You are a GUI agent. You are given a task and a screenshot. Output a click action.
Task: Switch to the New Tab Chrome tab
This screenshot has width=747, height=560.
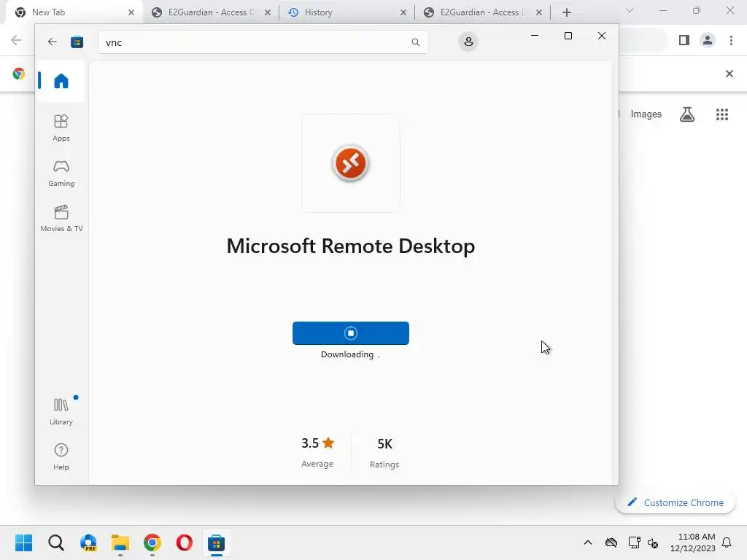pos(73,12)
